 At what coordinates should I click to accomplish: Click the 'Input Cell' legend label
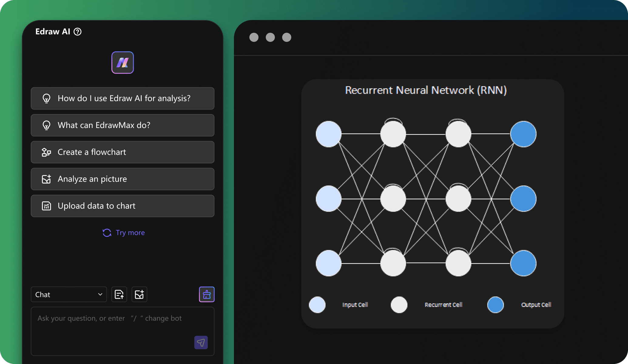click(x=355, y=305)
